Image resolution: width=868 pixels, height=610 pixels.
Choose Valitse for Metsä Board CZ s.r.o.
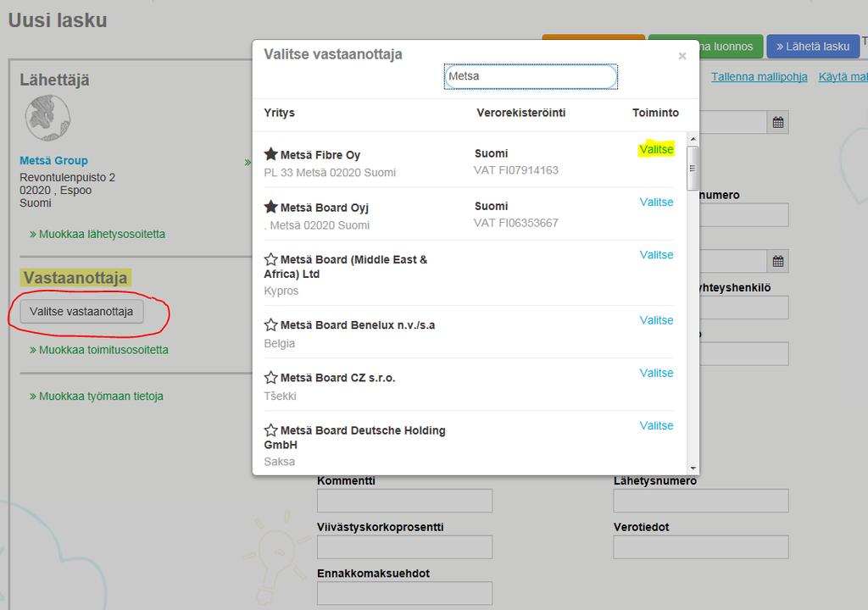(656, 373)
